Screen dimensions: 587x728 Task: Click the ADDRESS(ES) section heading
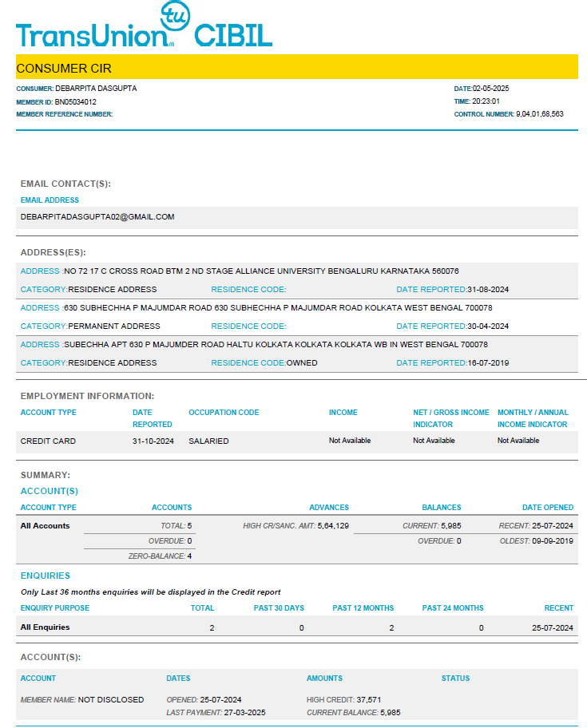54,252
